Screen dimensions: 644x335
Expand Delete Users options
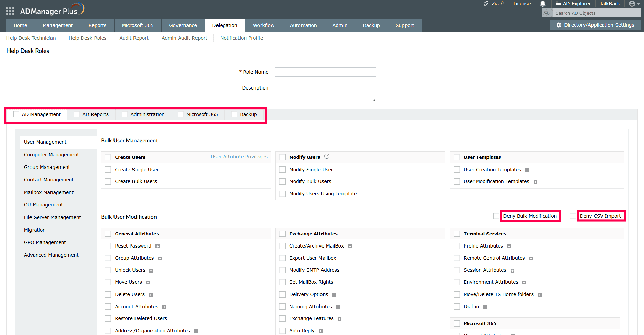click(x=151, y=295)
